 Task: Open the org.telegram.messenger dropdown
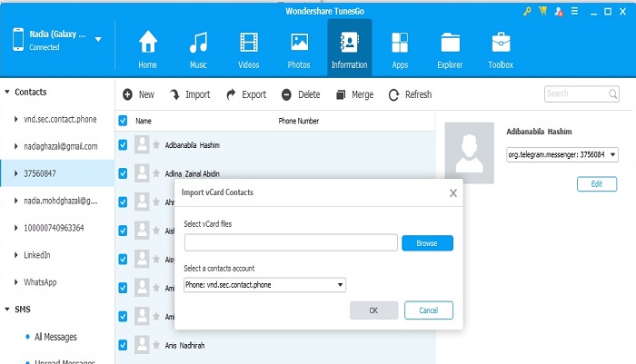562,155
